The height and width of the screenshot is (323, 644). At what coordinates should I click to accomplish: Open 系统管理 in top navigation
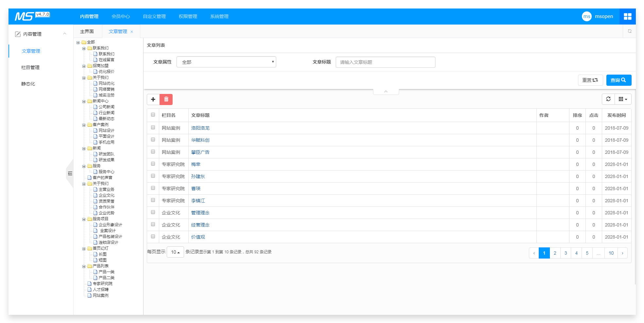pos(219,16)
